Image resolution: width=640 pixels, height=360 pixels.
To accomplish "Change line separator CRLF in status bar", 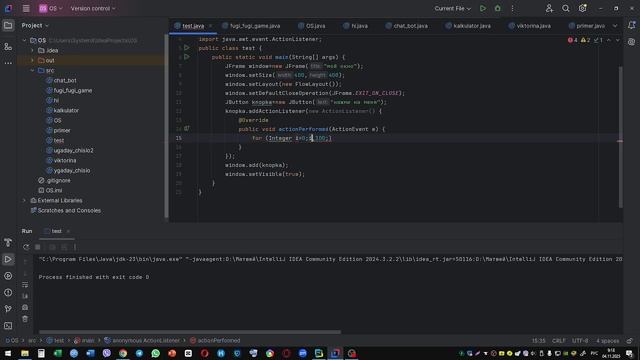I will point(559,340).
